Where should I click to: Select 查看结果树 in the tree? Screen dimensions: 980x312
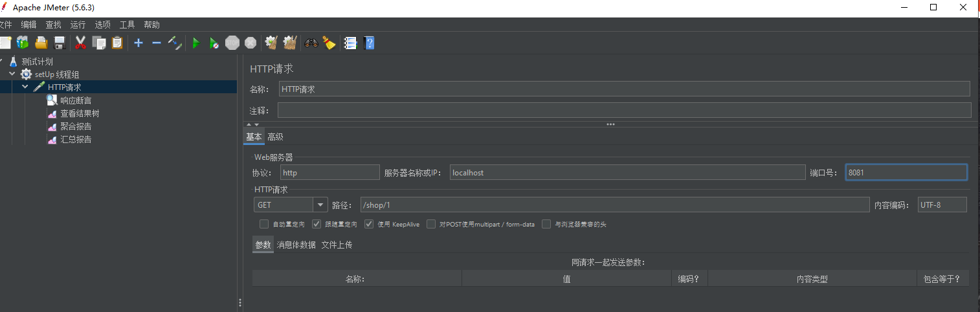click(80, 113)
